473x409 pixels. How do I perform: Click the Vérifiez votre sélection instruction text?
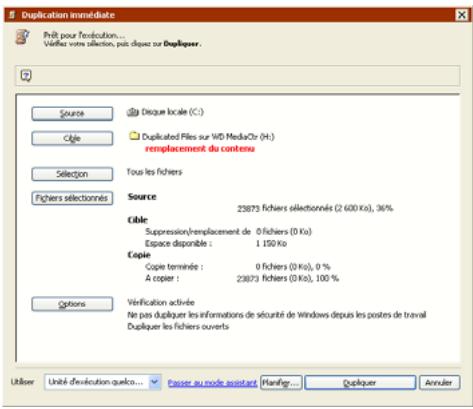click(123, 44)
